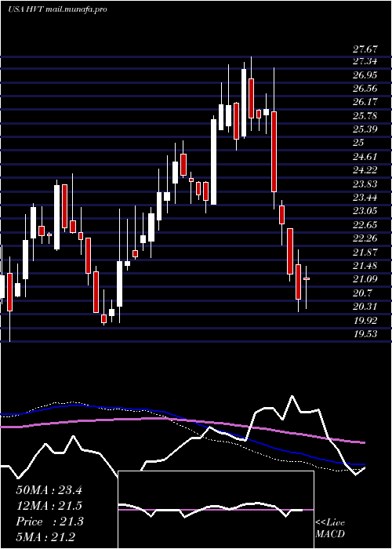Select the 26.95 price axis label
Screen dimensions: 392x549
pos(365,75)
